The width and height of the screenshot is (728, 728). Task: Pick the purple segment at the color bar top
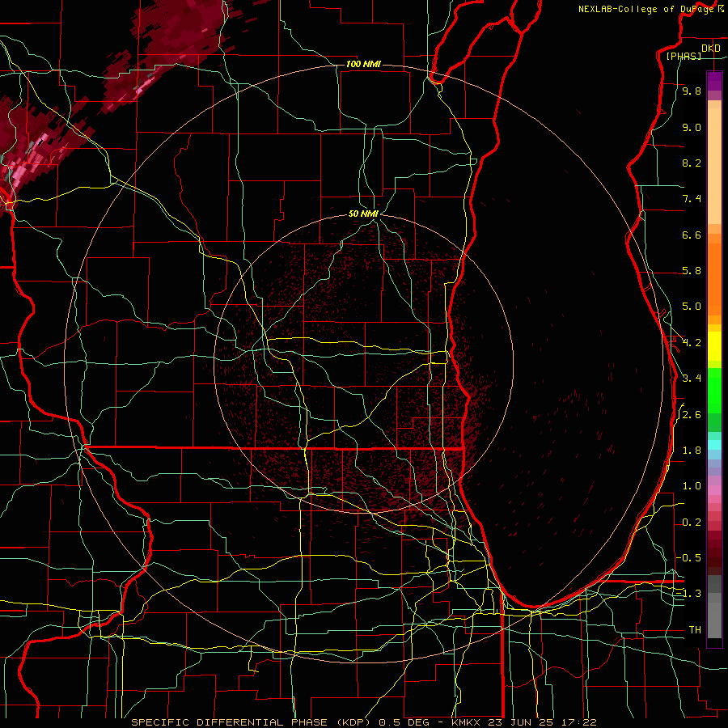pyautogui.click(x=714, y=81)
